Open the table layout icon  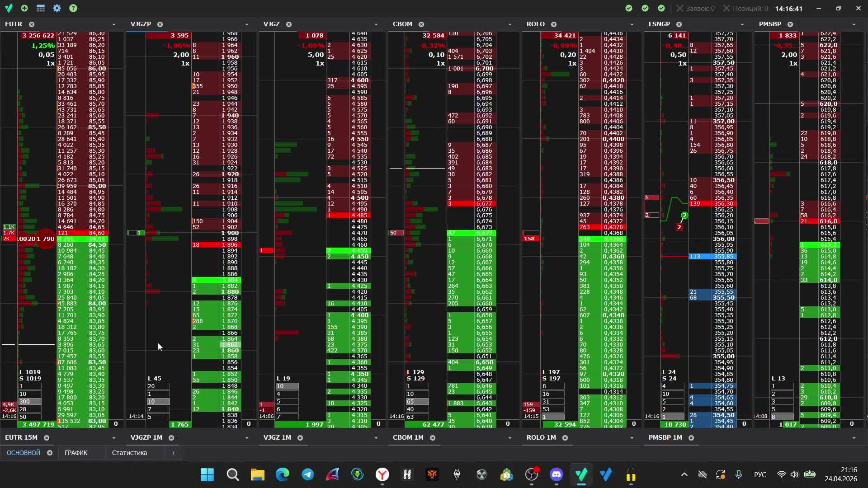(41, 8)
